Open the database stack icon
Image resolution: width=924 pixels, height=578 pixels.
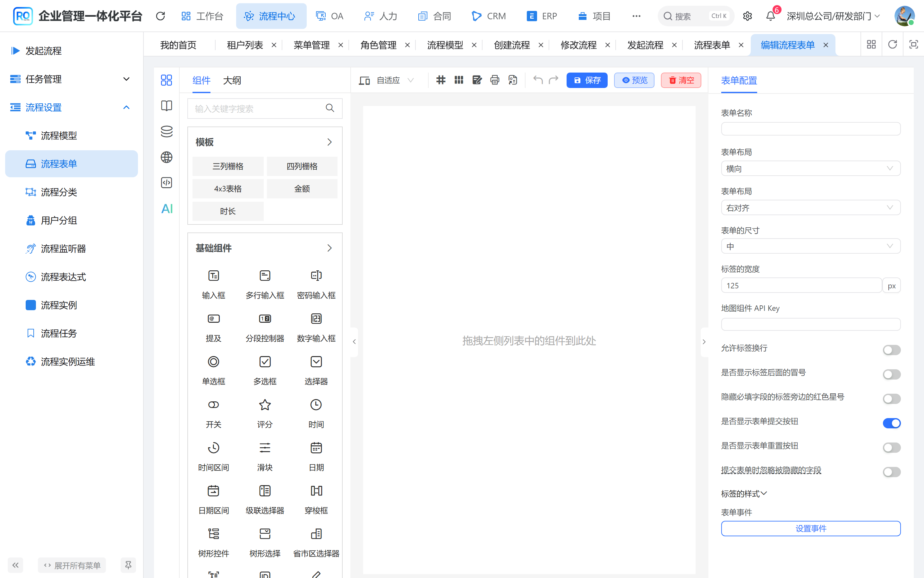point(167,131)
